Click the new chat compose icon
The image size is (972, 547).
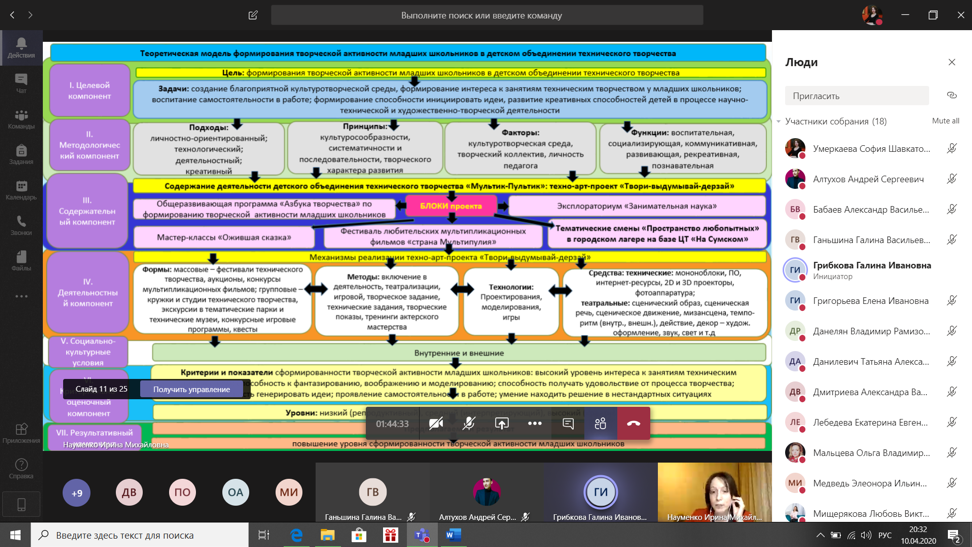pos(253,15)
